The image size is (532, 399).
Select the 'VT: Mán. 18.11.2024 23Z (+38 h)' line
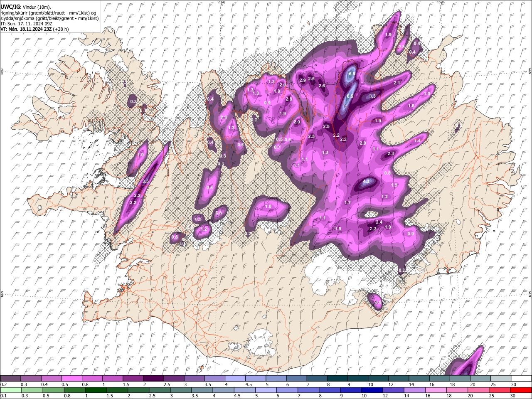tap(34, 29)
